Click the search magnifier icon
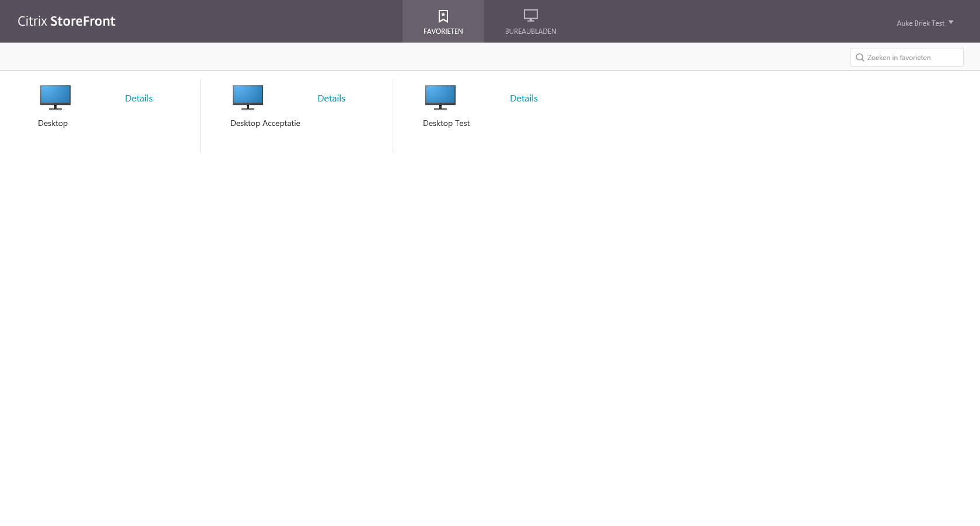 [860, 57]
